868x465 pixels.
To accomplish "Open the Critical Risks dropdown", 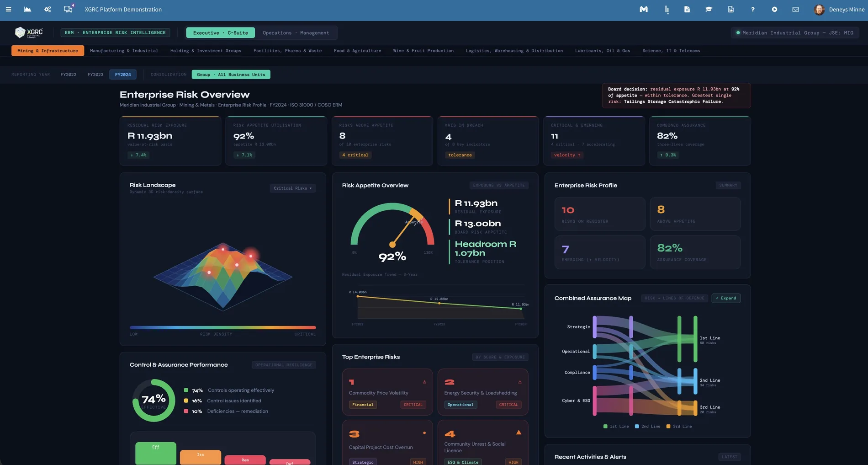I will pos(292,188).
